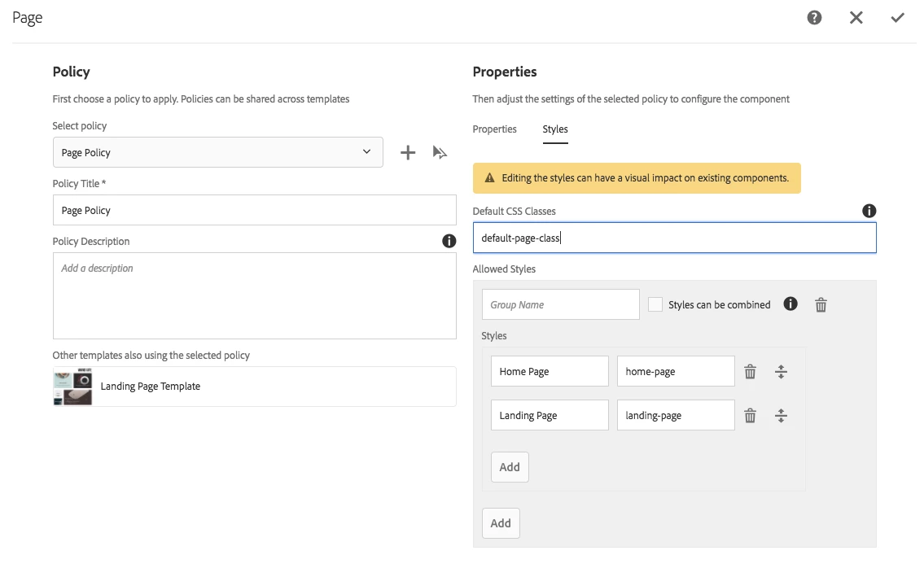Close the Page dialog with X
924x568 pixels.
[856, 17]
